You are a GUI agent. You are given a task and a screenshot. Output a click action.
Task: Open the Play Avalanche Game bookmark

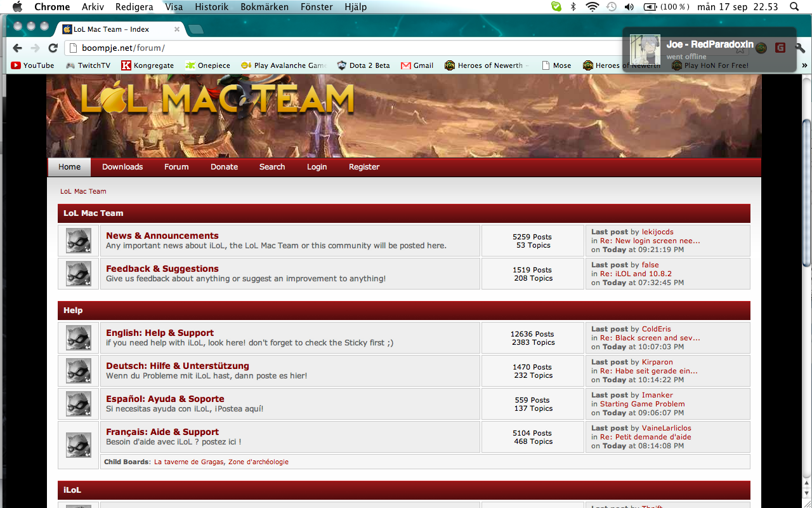click(x=284, y=65)
